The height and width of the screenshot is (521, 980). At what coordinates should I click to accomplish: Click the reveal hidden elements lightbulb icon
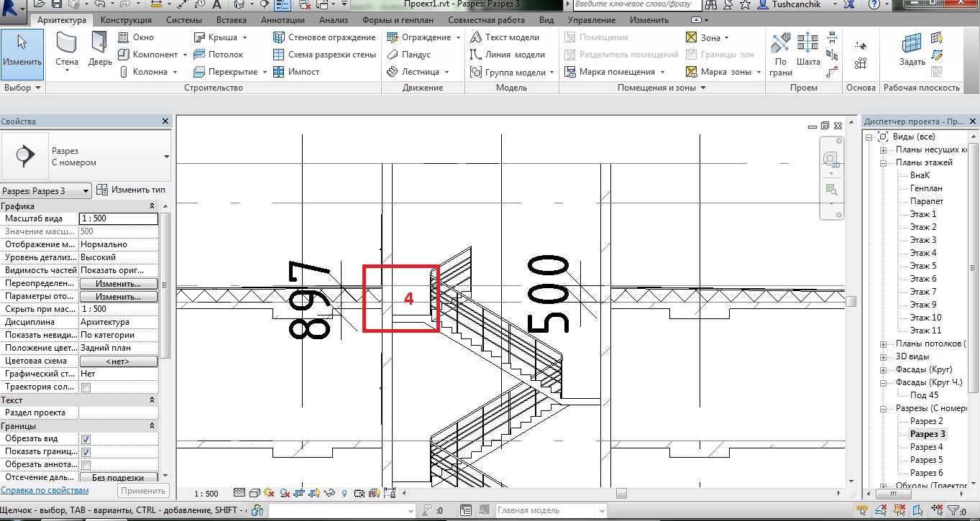(345, 494)
